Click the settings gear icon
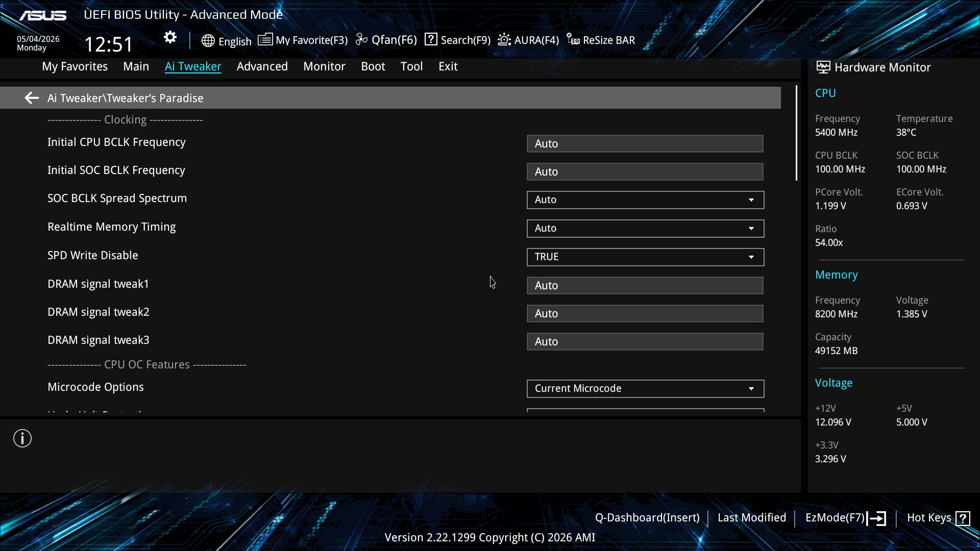 point(170,37)
